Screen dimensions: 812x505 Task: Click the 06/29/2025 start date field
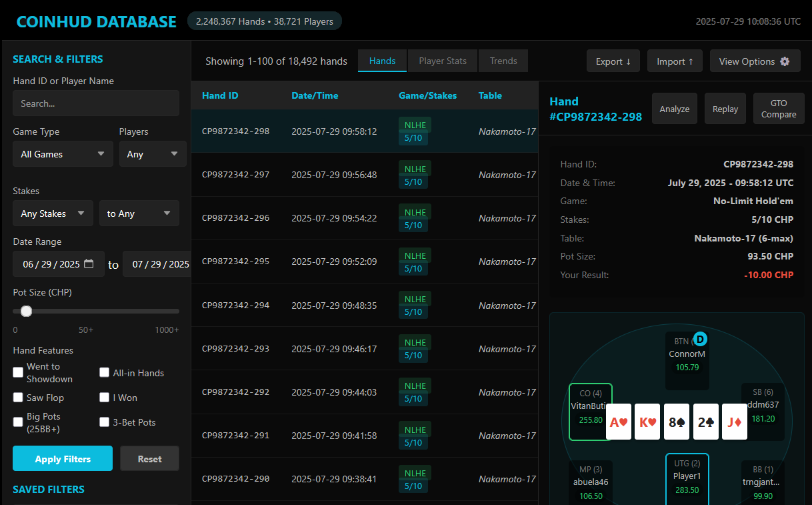(59, 264)
